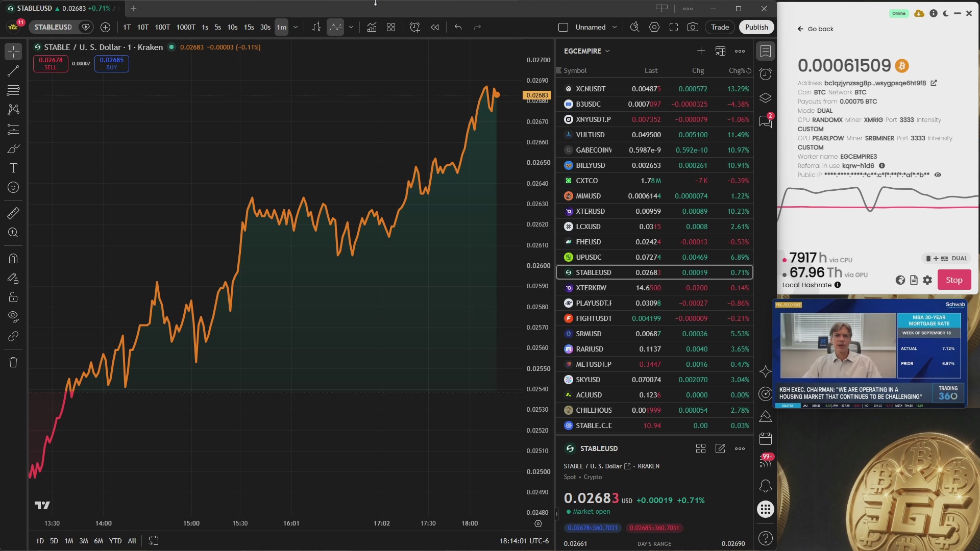Expand the chart style dropdown arrow
The width and height of the screenshot is (980, 551).
point(351,27)
